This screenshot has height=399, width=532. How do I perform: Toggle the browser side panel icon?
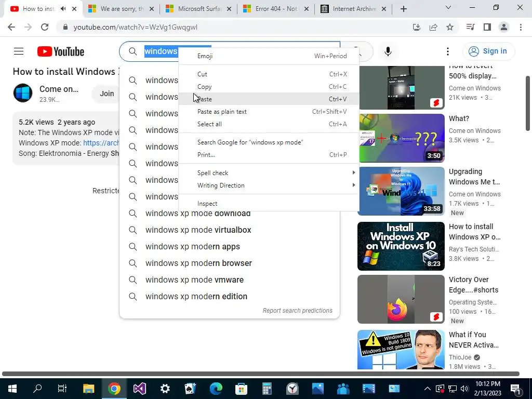487,27
